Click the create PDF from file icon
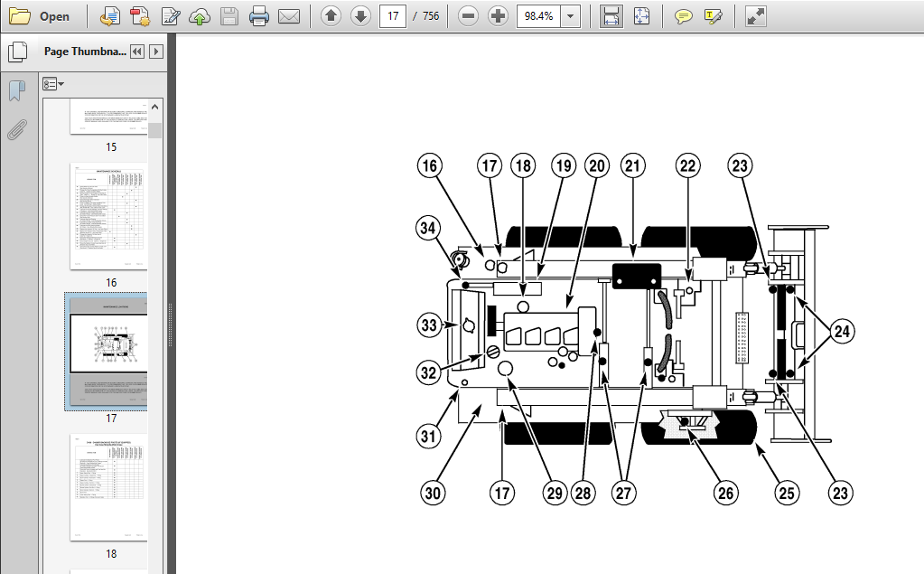 (109, 16)
